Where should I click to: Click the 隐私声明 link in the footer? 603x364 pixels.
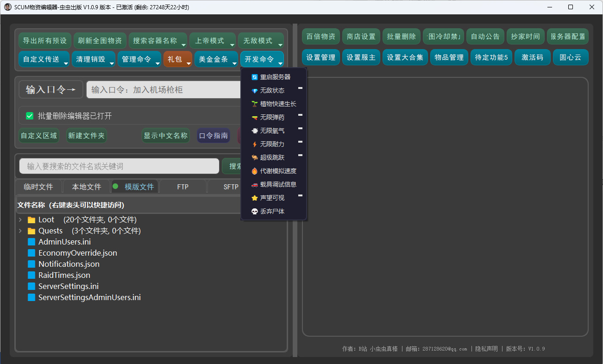tap(486, 349)
